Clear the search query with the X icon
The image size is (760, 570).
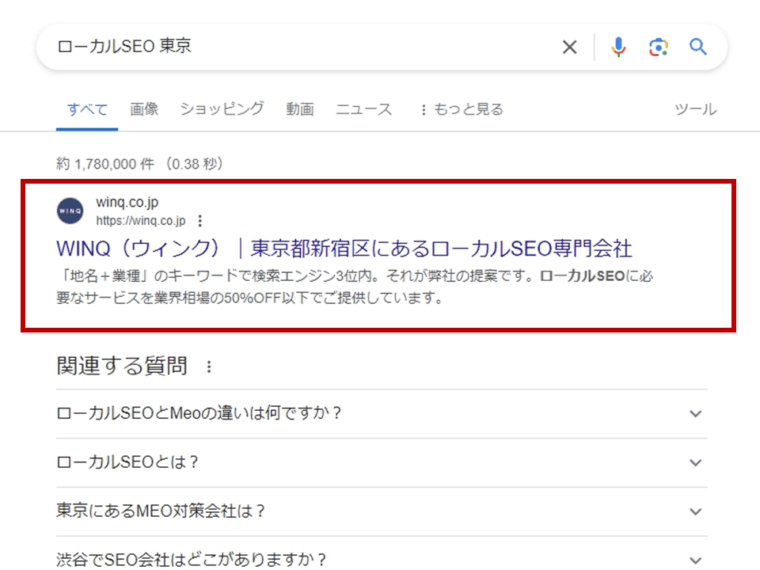pos(570,47)
